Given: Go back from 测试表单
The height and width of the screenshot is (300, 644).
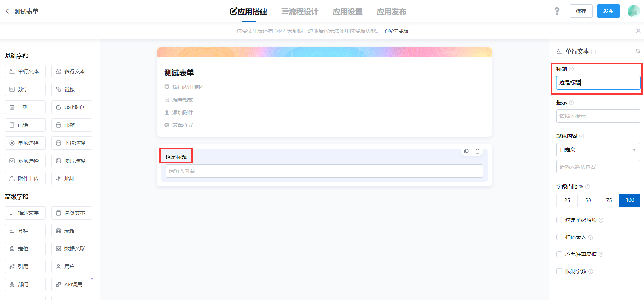Looking at the screenshot, I should pyautogui.click(x=7, y=12).
